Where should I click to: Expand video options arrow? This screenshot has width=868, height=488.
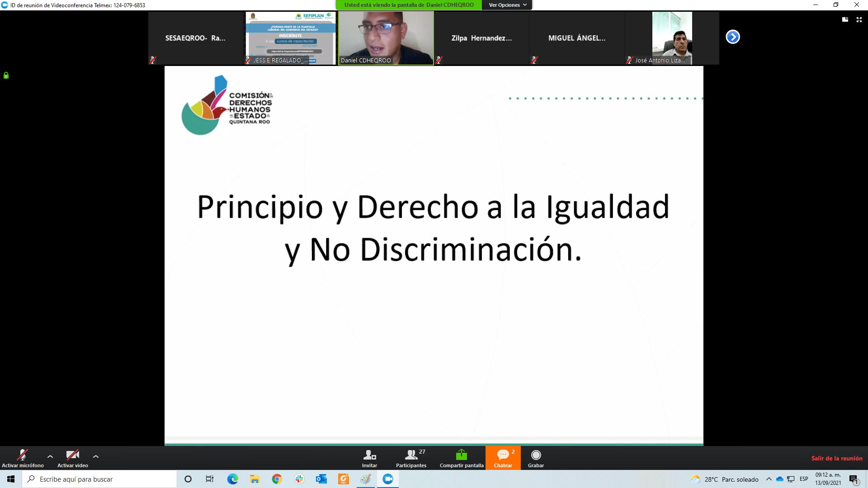coord(96,457)
